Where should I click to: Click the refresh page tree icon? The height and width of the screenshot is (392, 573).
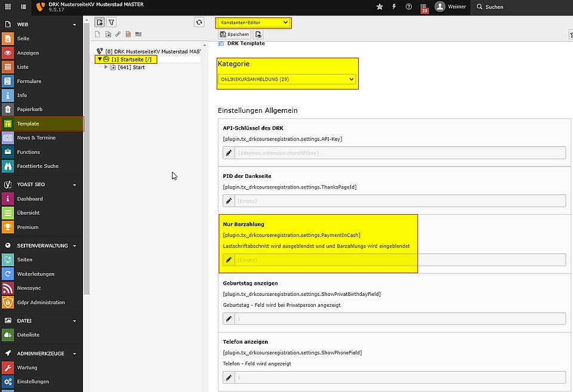tap(199, 22)
